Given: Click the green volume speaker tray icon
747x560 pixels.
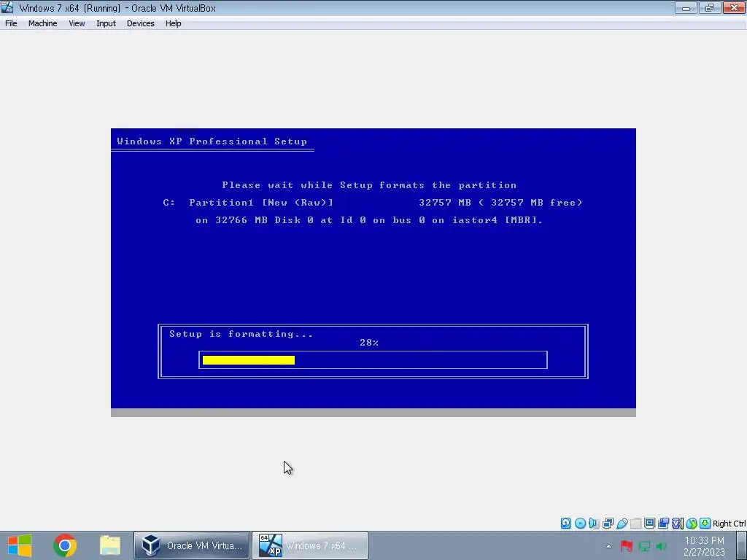Looking at the screenshot, I should tap(661, 545).
